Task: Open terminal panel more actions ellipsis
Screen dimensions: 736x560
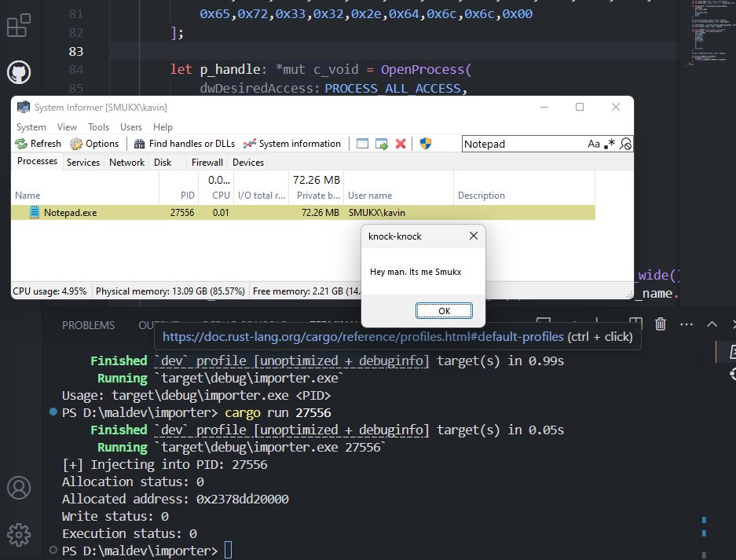Action: (687, 324)
